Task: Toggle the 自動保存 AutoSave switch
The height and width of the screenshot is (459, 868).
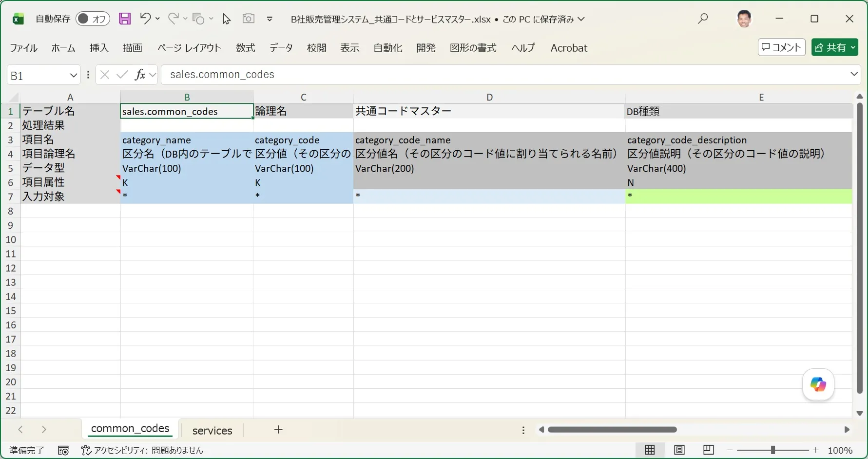Action: coord(93,19)
